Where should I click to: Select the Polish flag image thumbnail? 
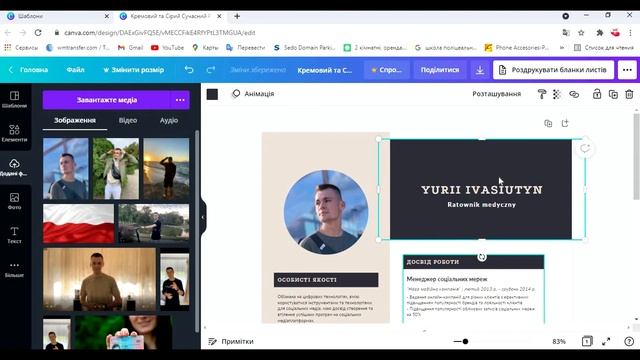[78, 224]
